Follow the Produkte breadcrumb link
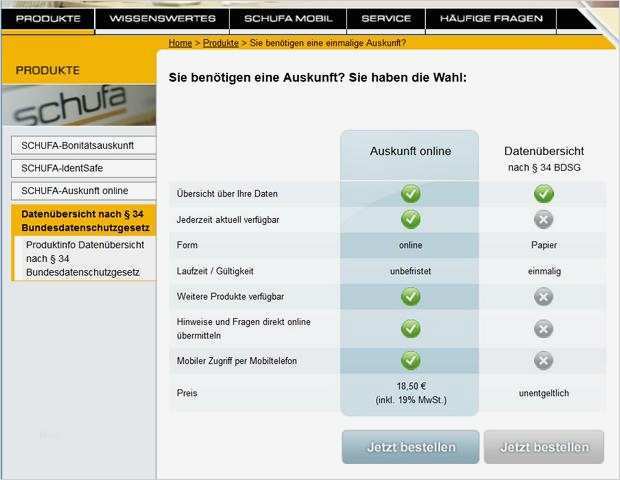The image size is (620, 480). click(x=221, y=43)
